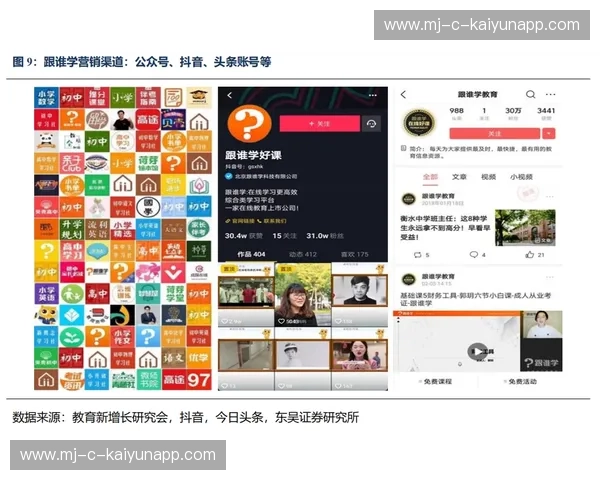Screen dimensions: 600x480
Task: Open the school building article thumbnail
Action: point(525,227)
